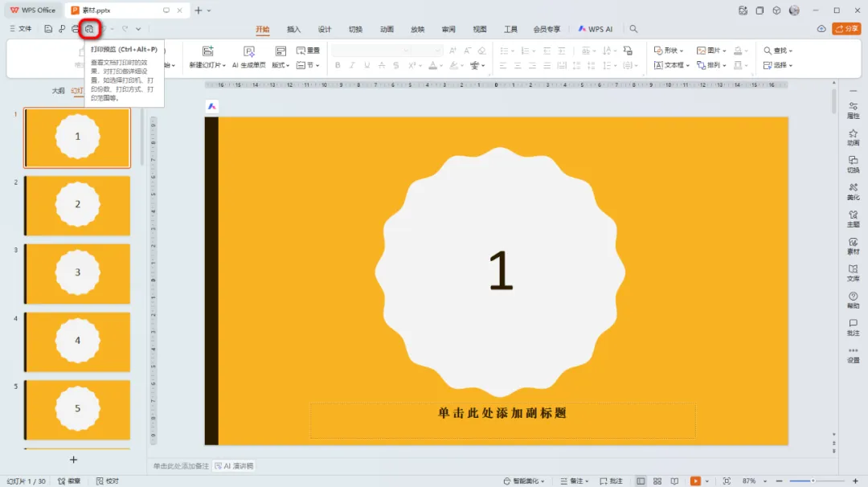Click the Print Preview icon in quick toolbar
Screen dimensions: 868x487
click(x=89, y=29)
